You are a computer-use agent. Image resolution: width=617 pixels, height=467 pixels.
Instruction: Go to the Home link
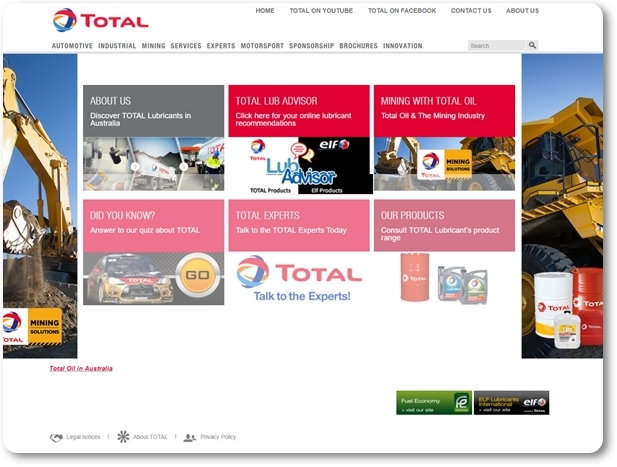tap(265, 11)
